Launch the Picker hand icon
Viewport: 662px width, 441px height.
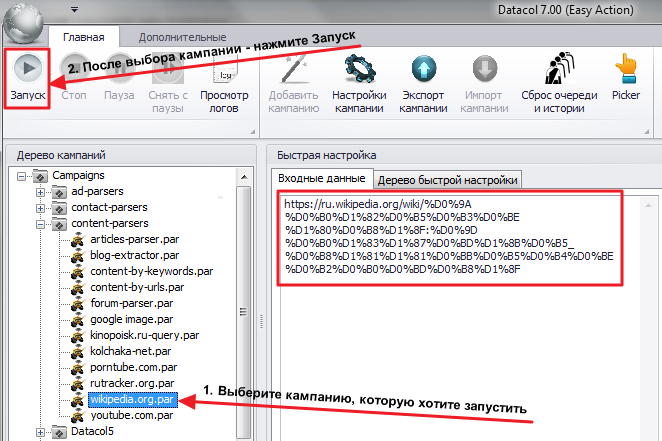pos(626,68)
